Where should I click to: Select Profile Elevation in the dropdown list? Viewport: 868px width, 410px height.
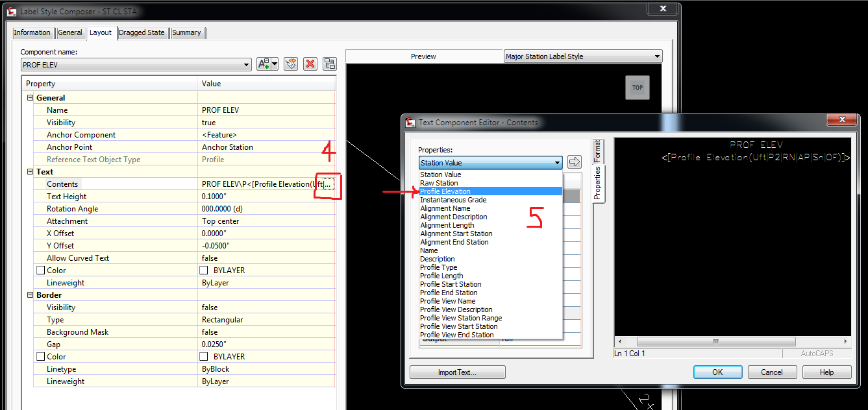[490, 191]
